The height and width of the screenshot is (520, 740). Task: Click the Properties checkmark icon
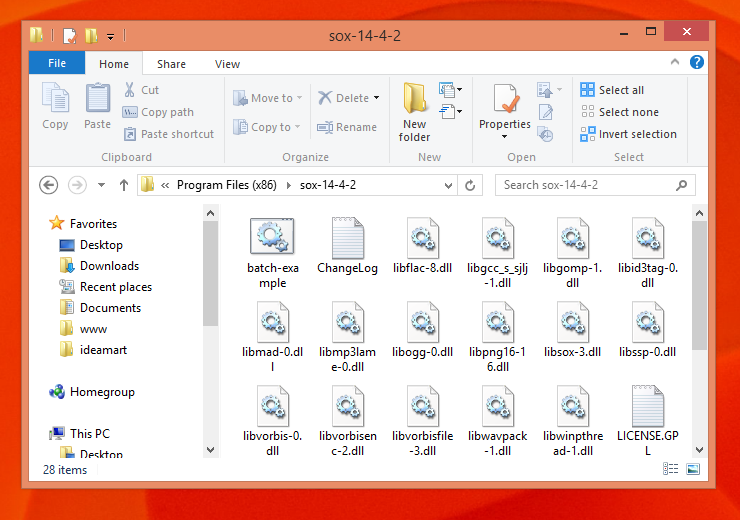[x=505, y=98]
